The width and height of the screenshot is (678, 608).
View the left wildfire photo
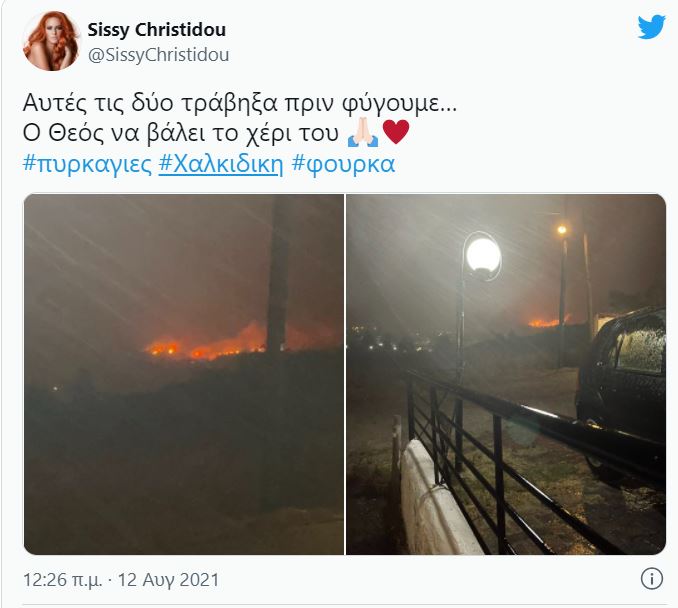click(184, 374)
